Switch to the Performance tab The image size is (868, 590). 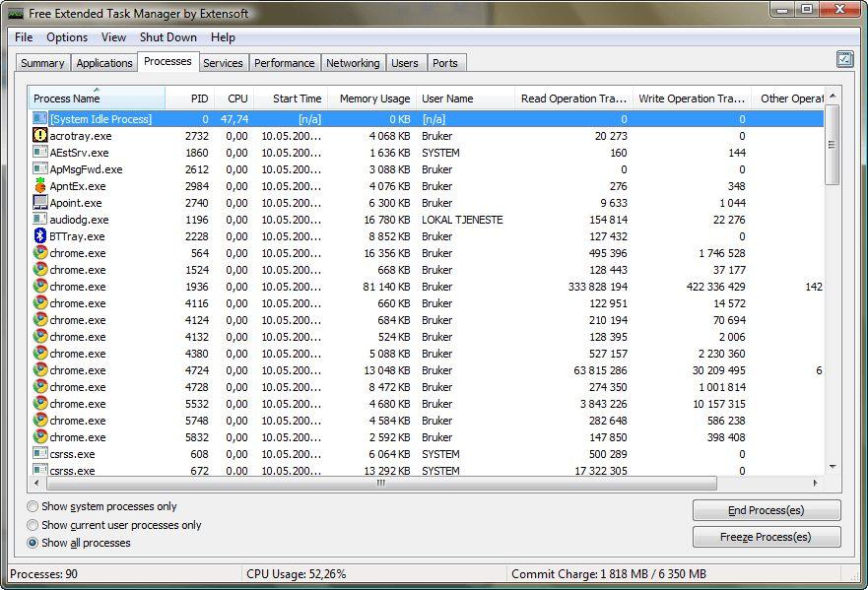point(284,63)
